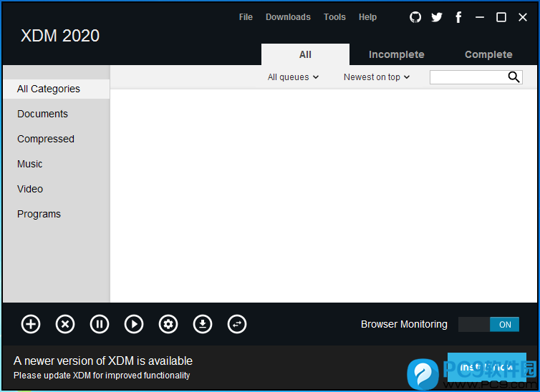This screenshot has height=392, width=540.
Task: Switch to the All tab
Action: [x=305, y=54]
